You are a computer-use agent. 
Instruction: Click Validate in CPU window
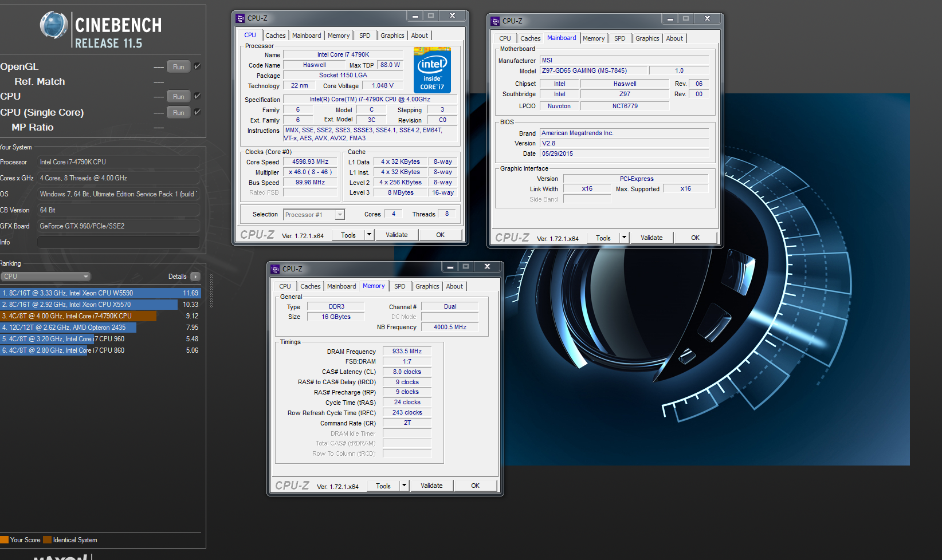397,235
